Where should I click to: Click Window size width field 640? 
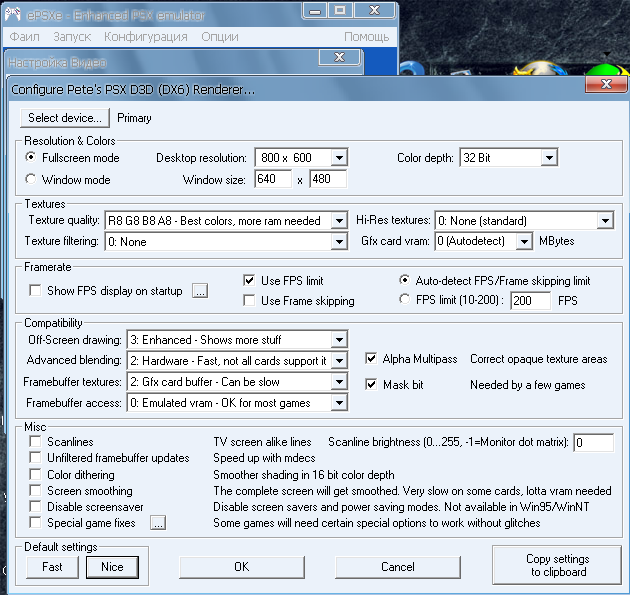[x=273, y=179]
